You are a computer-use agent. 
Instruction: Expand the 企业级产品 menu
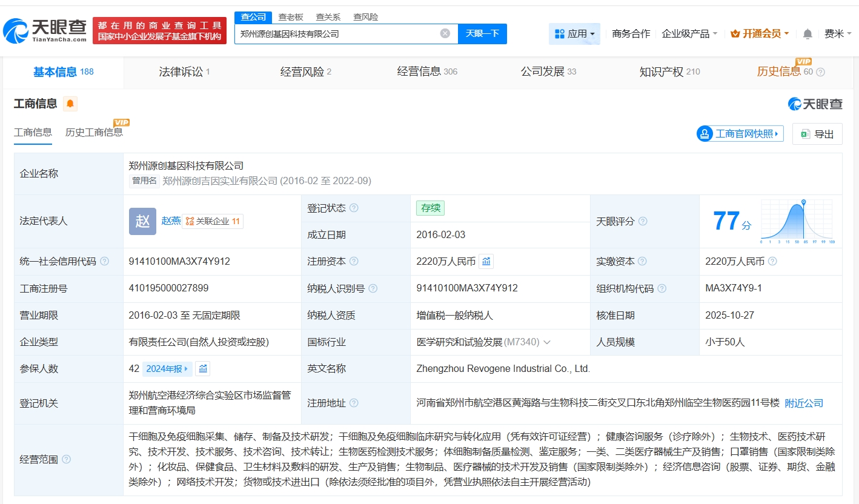[x=689, y=34]
